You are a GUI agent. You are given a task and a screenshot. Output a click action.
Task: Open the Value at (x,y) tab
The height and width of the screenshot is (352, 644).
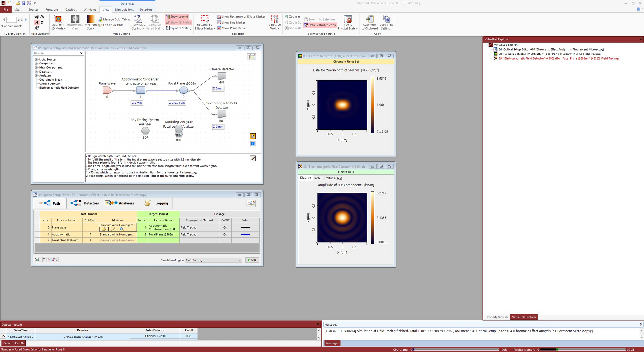334,178
